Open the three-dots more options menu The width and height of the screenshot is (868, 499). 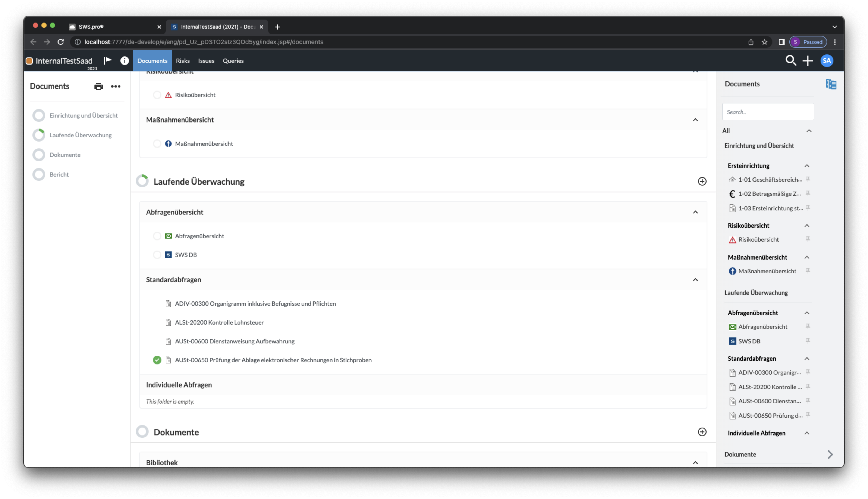coord(116,86)
